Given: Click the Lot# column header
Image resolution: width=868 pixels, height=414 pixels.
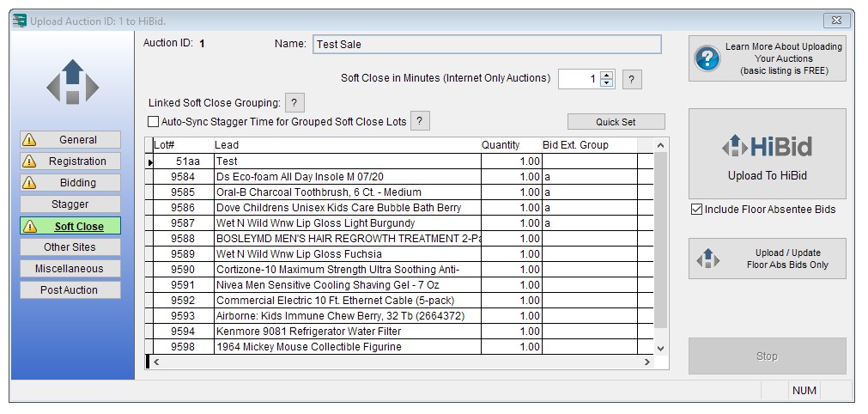Looking at the screenshot, I should (x=183, y=145).
